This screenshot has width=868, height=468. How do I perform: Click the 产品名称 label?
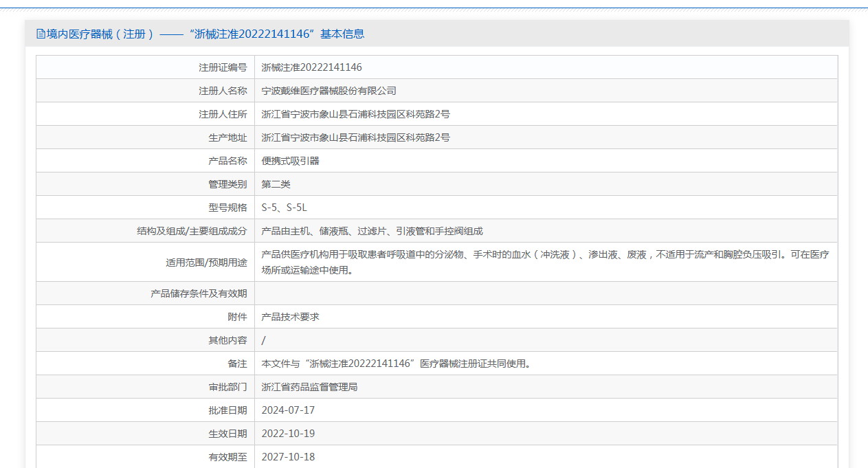tap(227, 161)
